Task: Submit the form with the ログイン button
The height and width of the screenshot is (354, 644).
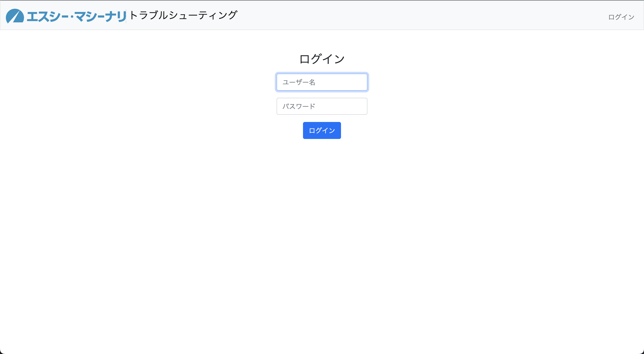Action: click(x=322, y=130)
